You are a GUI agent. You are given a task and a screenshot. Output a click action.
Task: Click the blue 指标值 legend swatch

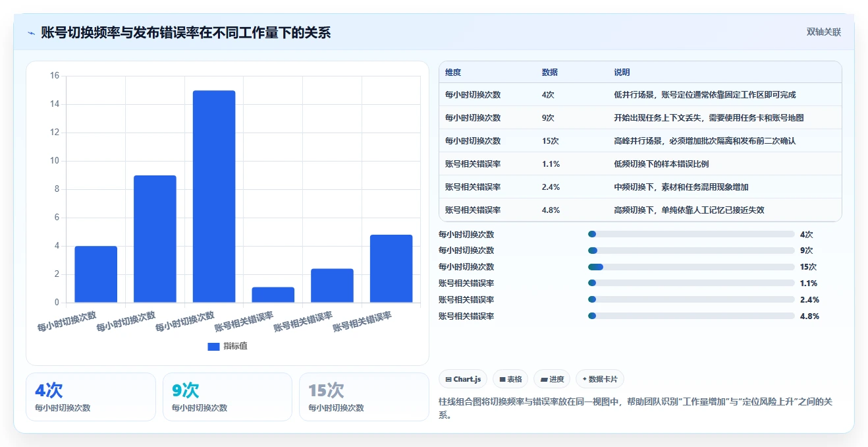tap(213, 346)
